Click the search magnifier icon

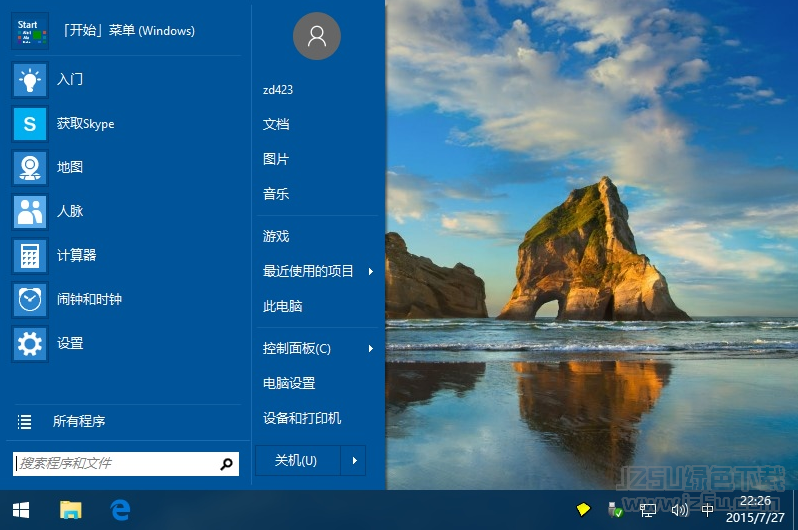pos(226,464)
